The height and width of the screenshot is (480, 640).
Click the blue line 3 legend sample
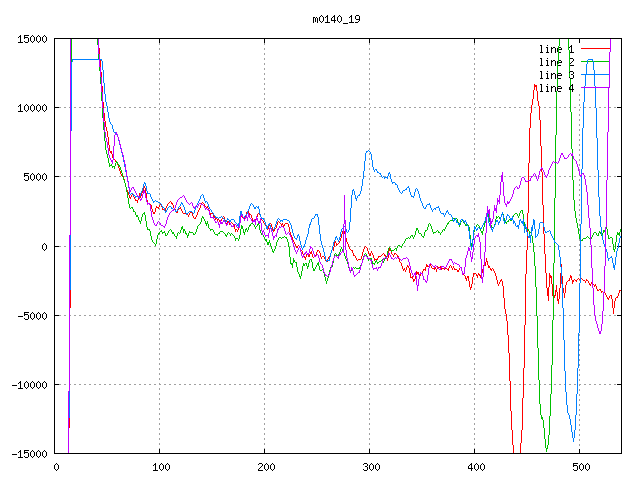595,75
